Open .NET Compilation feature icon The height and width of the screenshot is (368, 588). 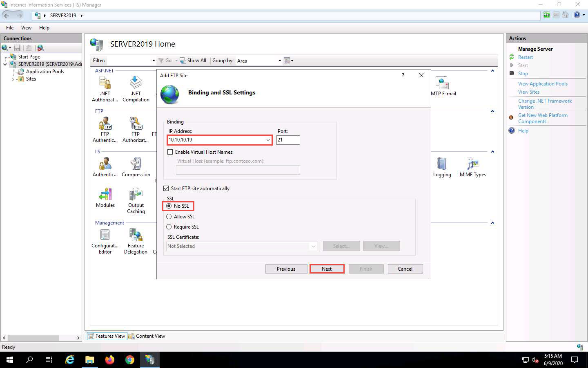click(136, 89)
